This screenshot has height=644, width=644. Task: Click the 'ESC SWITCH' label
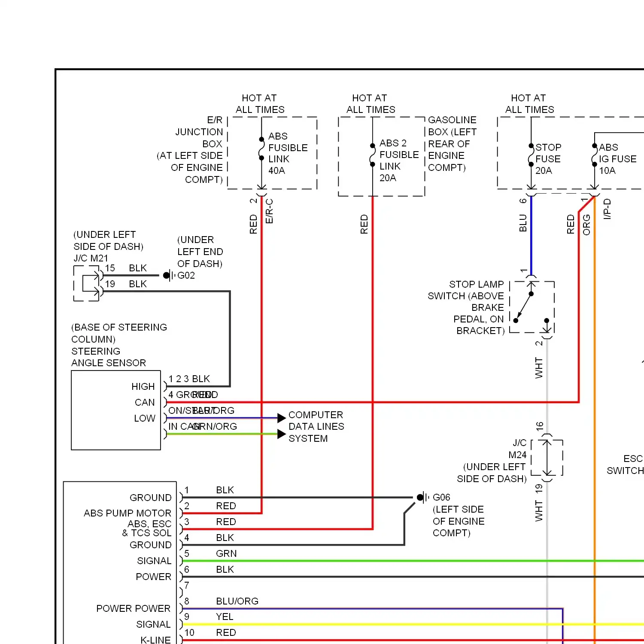(626, 465)
